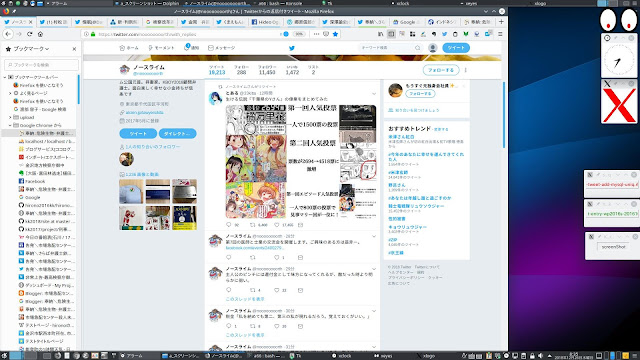Screen dimensions: 640x360
Task: Open the 金沢地方検察庁御中 bookmark
Action: click(x=42, y=165)
